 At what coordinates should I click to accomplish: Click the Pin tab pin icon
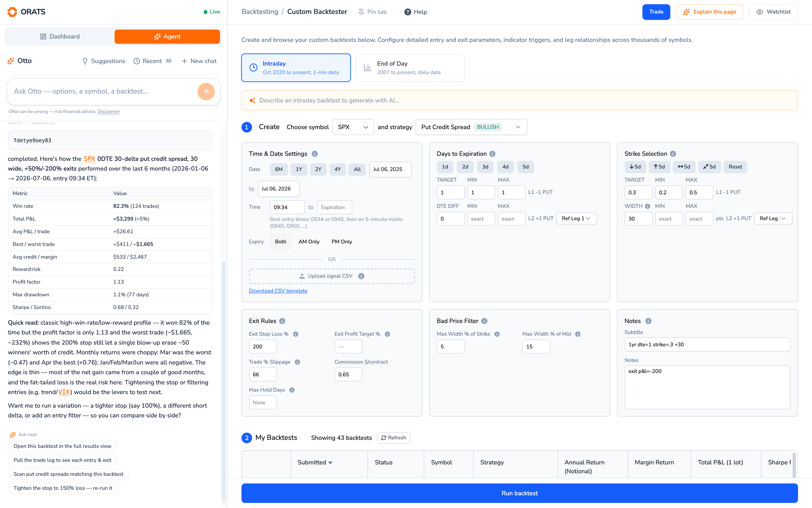(361, 12)
